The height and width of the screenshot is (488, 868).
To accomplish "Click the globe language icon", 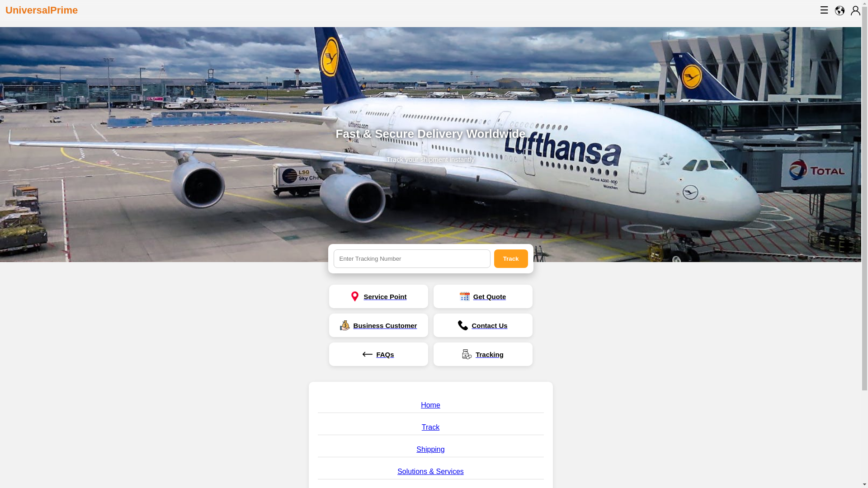I will point(840,10).
